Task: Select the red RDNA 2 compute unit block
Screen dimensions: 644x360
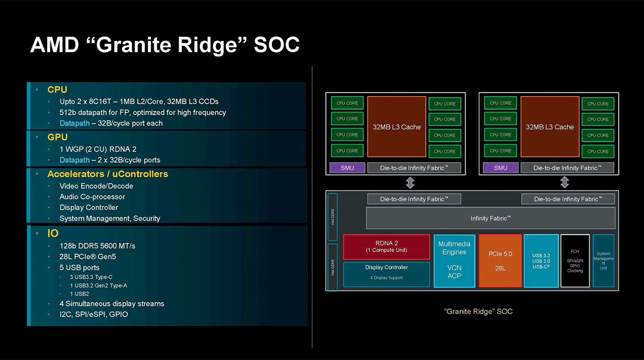Action: click(386, 247)
